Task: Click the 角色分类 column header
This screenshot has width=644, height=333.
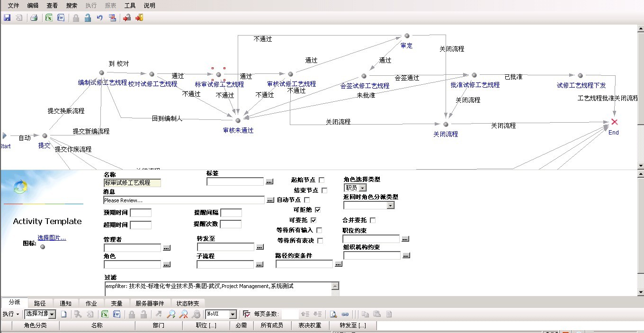Action: [35, 325]
